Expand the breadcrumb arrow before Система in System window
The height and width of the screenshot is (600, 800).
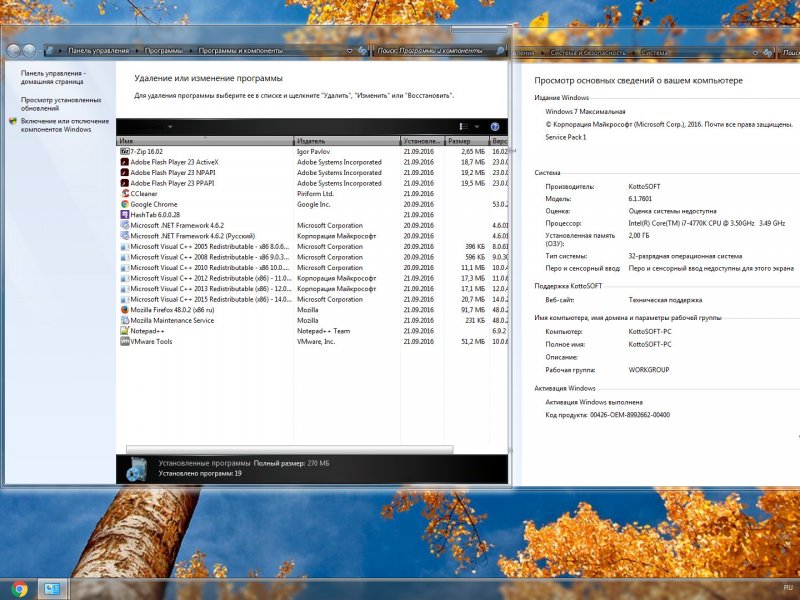633,53
